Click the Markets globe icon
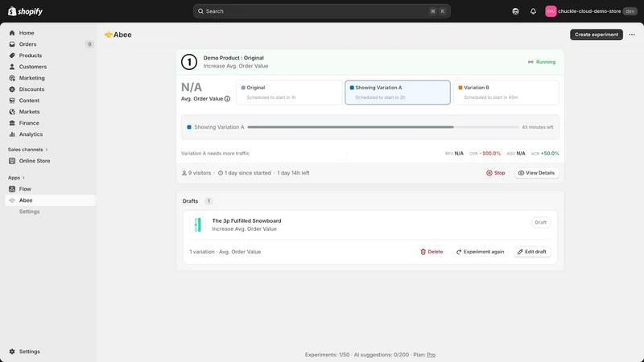 pos(12,112)
